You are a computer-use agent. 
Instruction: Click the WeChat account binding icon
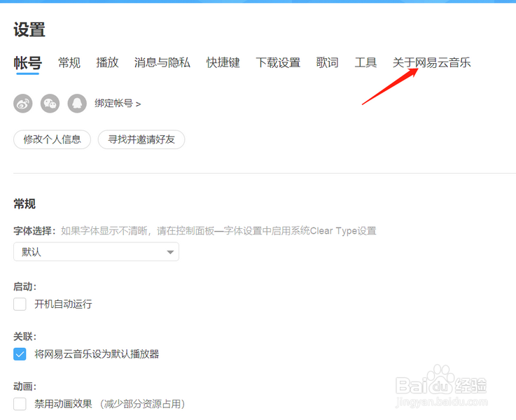[50, 104]
